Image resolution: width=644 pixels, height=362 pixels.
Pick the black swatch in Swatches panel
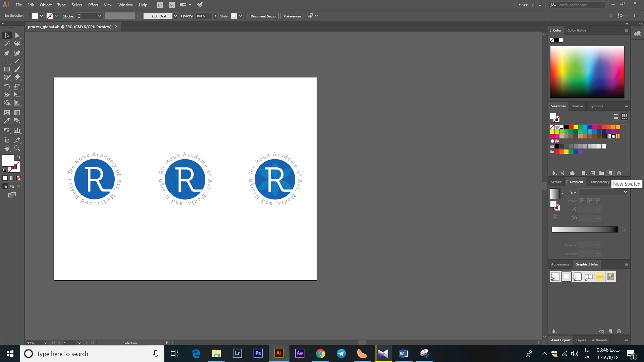coord(567,127)
